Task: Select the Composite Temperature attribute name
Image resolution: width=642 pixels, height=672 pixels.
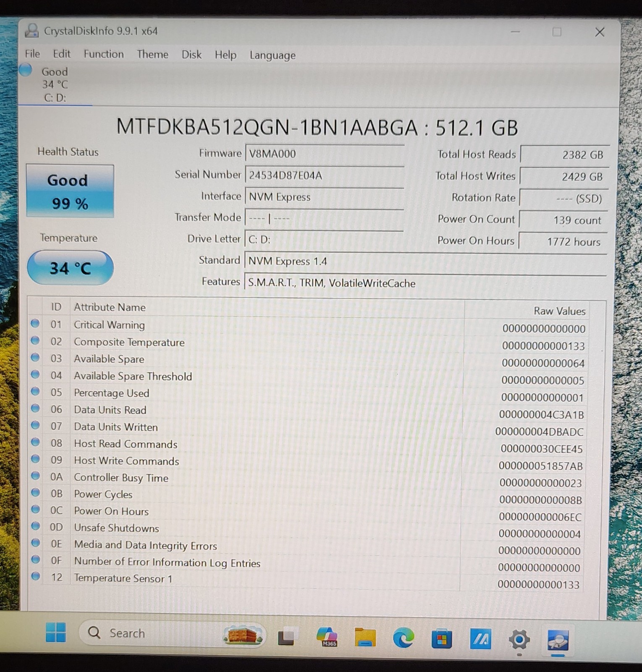Action: (129, 342)
